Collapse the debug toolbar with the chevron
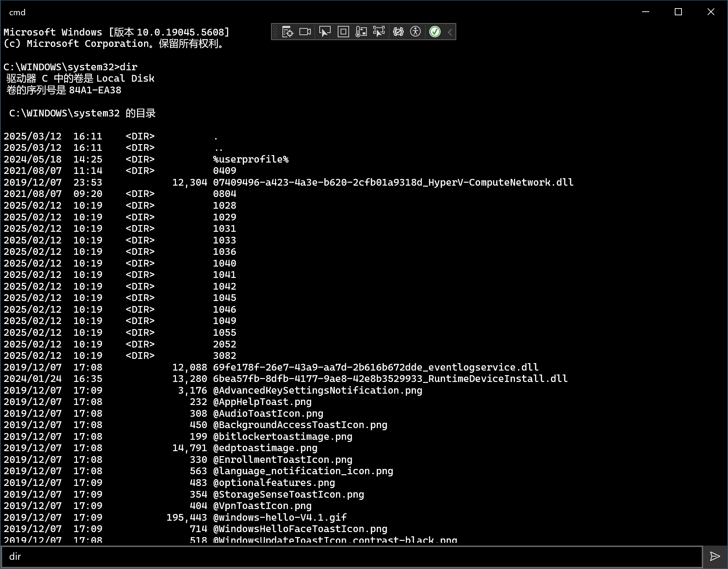 coord(450,32)
